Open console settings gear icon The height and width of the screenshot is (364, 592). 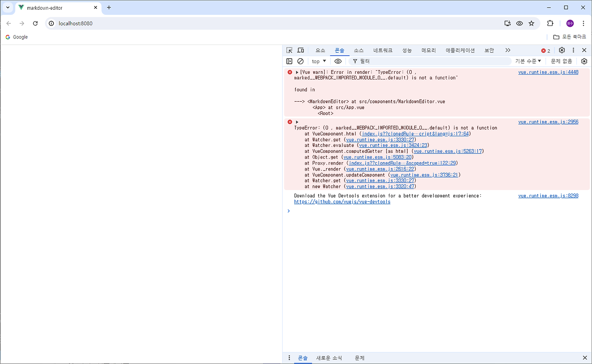[x=584, y=61]
